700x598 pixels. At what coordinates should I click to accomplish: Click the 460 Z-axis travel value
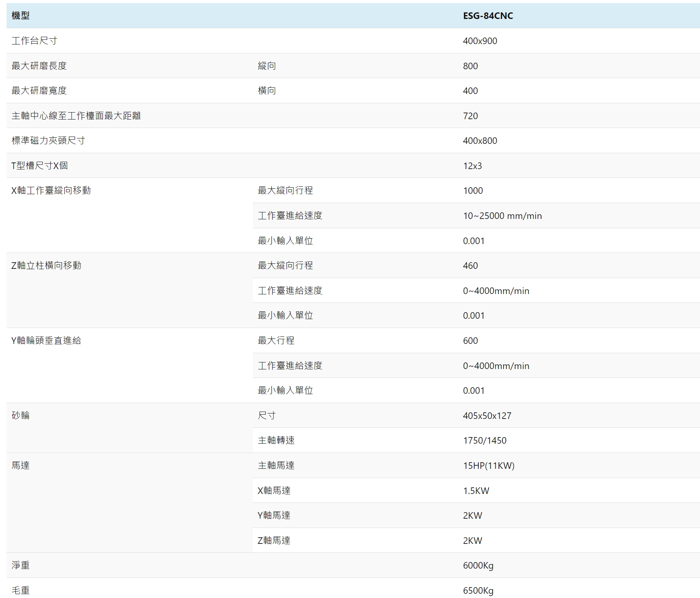pos(470,266)
